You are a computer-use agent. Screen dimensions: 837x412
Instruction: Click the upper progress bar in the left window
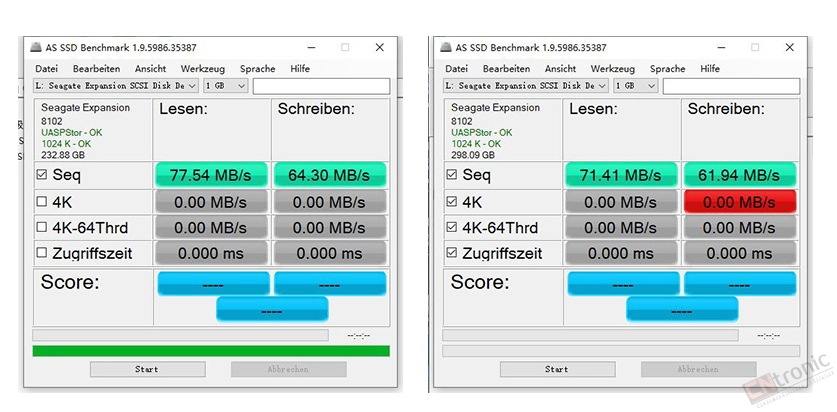tap(180, 335)
